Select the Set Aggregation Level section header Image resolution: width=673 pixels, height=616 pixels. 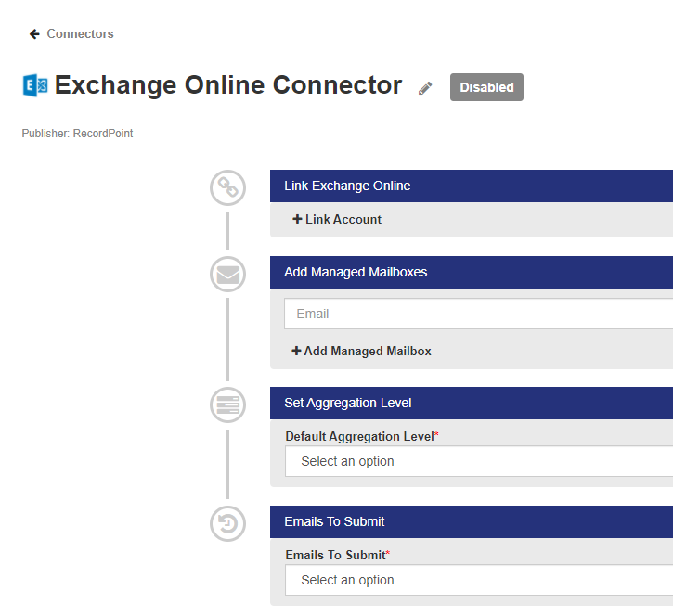point(472,404)
